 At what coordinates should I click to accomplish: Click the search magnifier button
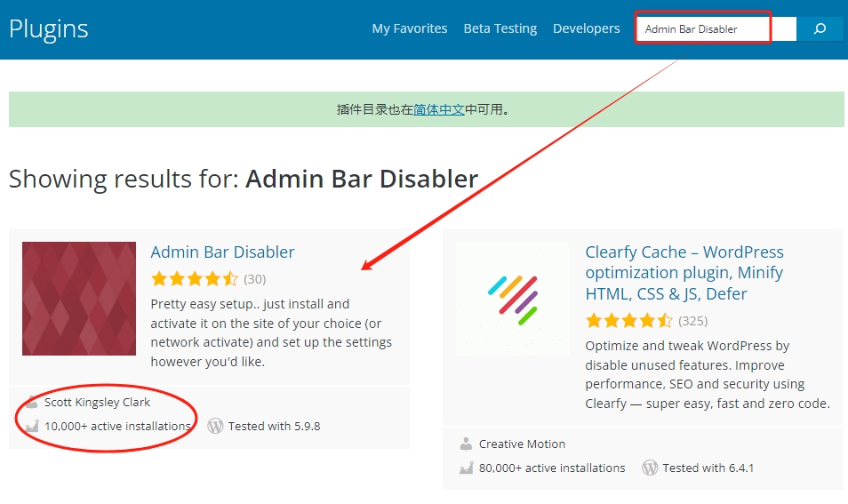pos(820,28)
